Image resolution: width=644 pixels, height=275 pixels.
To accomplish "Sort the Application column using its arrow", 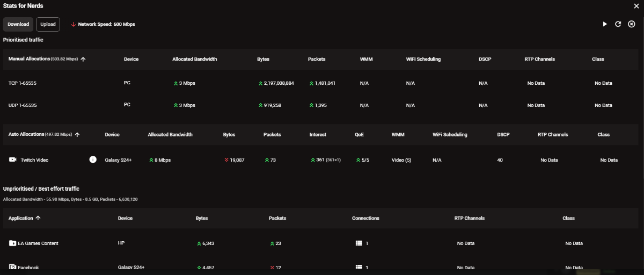I will pyautogui.click(x=38, y=219).
